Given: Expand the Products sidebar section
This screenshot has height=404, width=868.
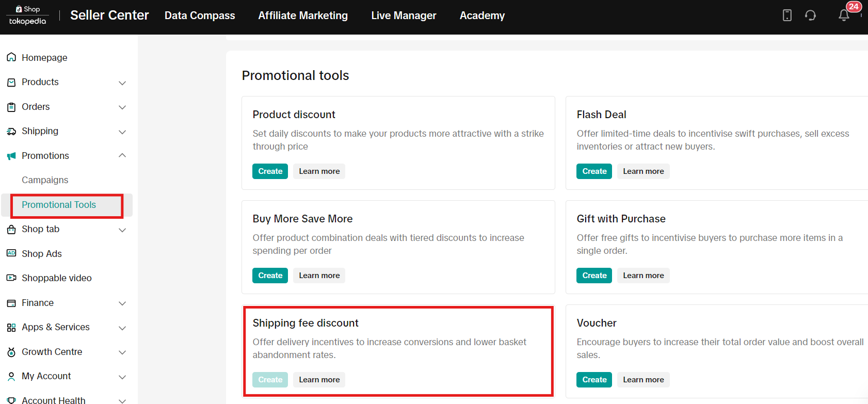Looking at the screenshot, I should click(122, 83).
